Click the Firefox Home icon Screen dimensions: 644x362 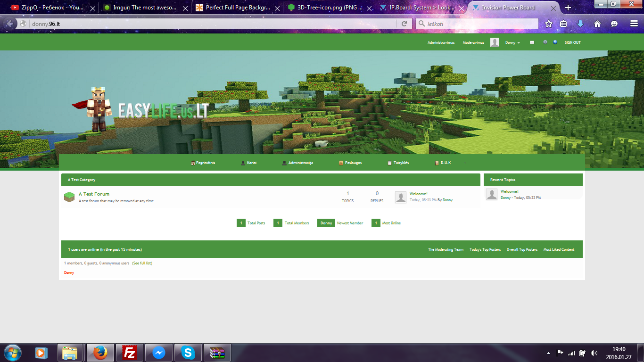597,24
